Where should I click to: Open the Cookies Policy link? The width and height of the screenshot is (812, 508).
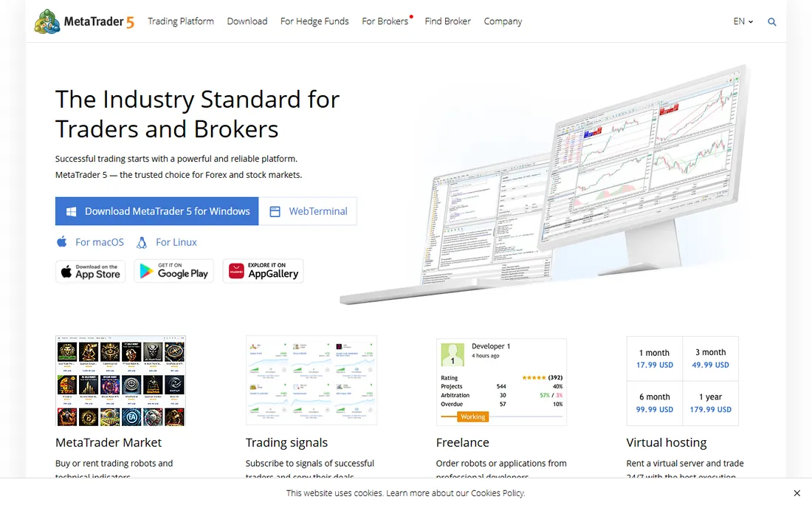(498, 493)
